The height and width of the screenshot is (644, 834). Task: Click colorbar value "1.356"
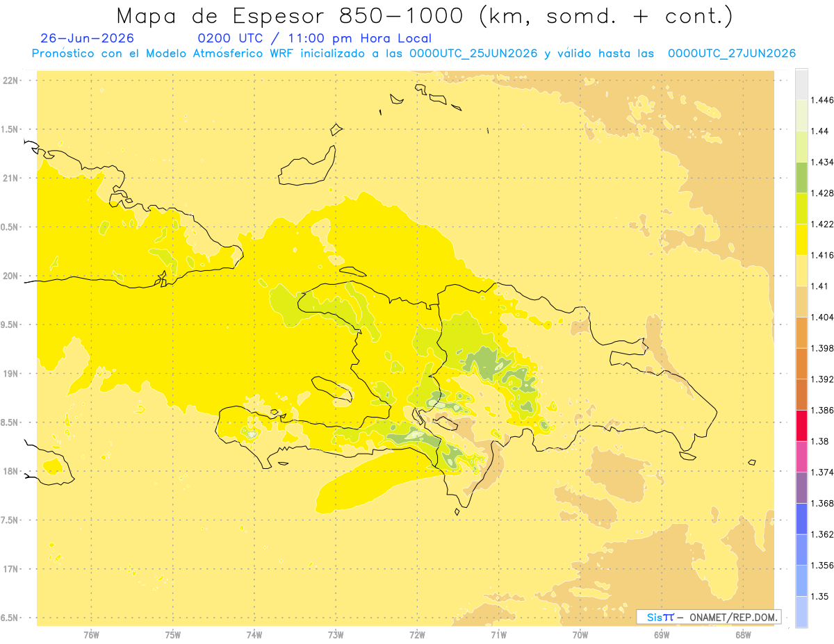pyautogui.click(x=822, y=565)
